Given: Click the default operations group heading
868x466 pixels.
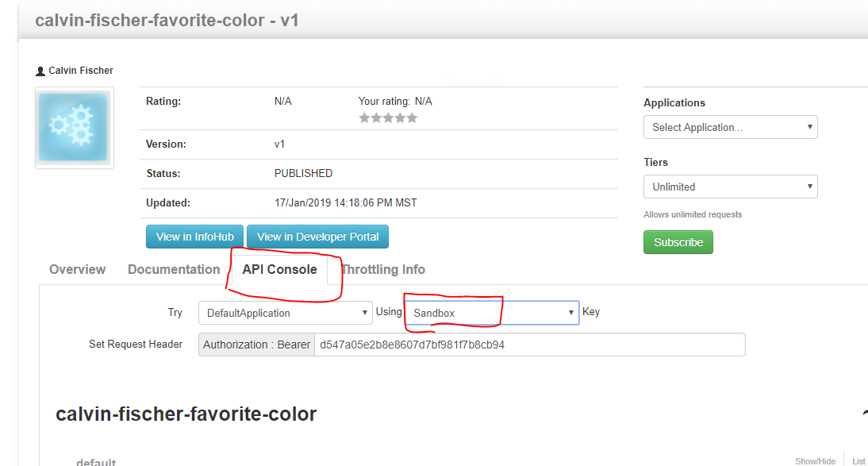Looking at the screenshot, I should pos(96,461).
